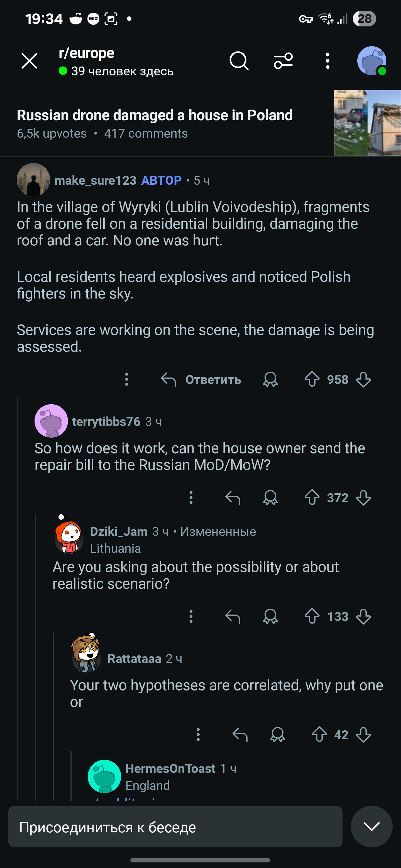Open options for Rattataaa's comment
Image resolution: width=401 pixels, height=868 pixels.
point(198,735)
